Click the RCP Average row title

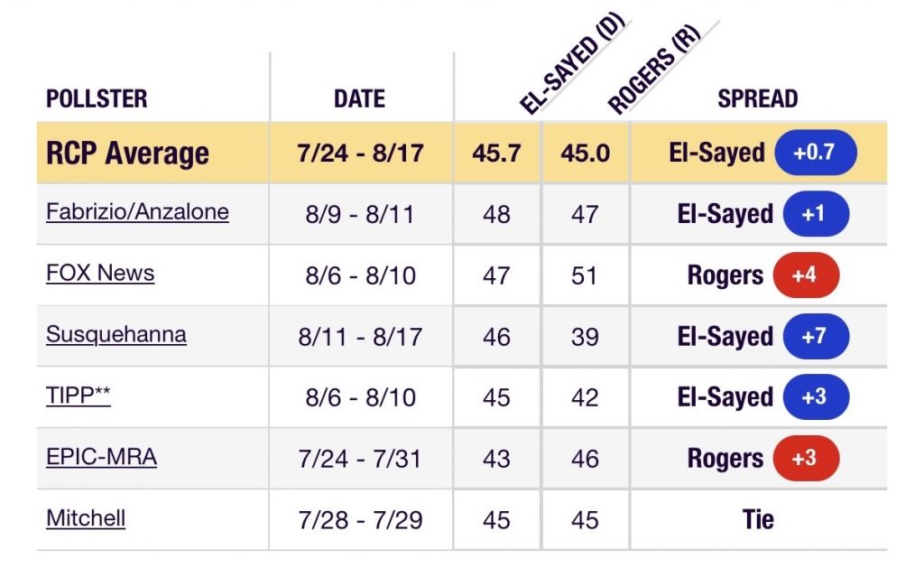[x=127, y=154]
